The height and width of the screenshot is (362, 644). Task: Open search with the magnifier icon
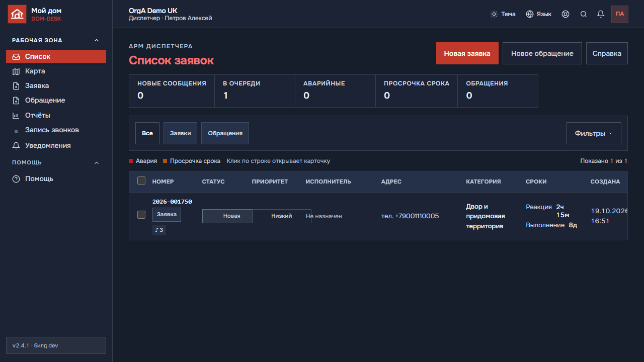(x=584, y=14)
